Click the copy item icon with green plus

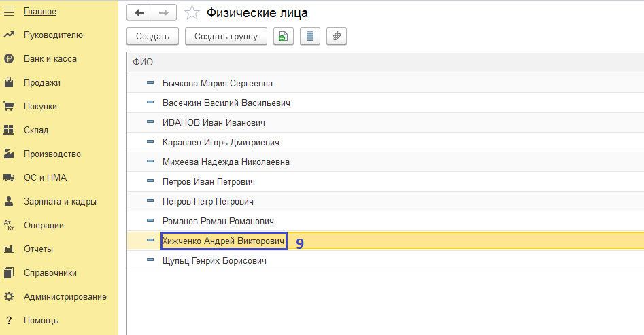click(284, 36)
